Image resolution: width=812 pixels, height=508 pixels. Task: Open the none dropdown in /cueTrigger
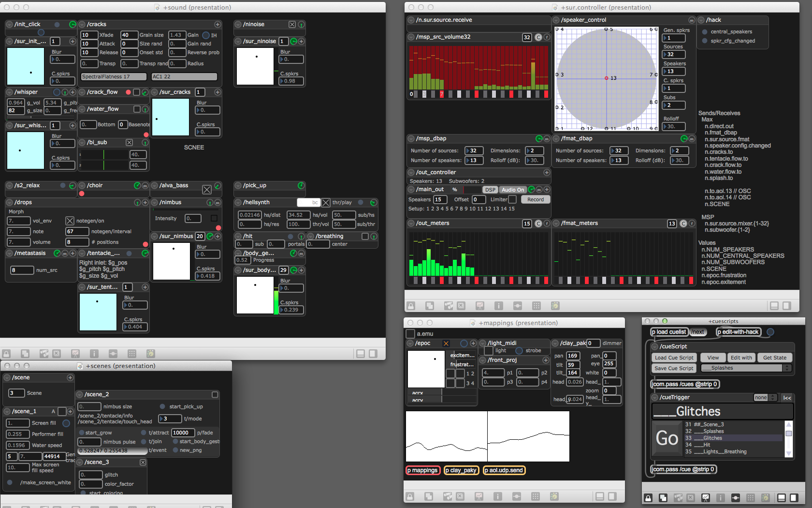[x=765, y=398]
